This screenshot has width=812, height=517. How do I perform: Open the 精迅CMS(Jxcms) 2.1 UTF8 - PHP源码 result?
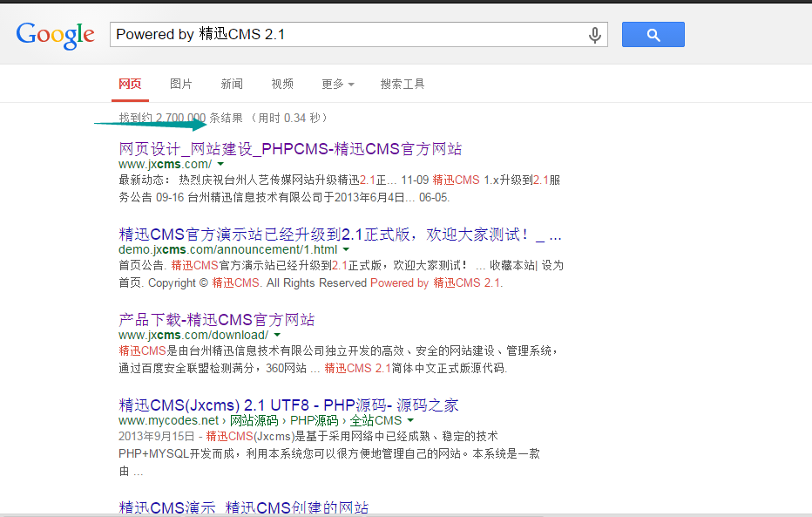pos(288,405)
